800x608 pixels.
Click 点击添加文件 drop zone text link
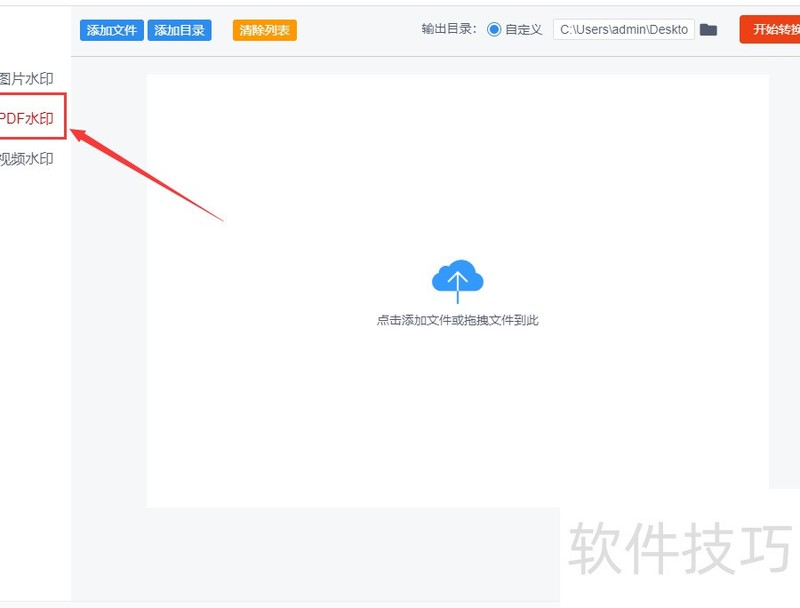(x=457, y=320)
